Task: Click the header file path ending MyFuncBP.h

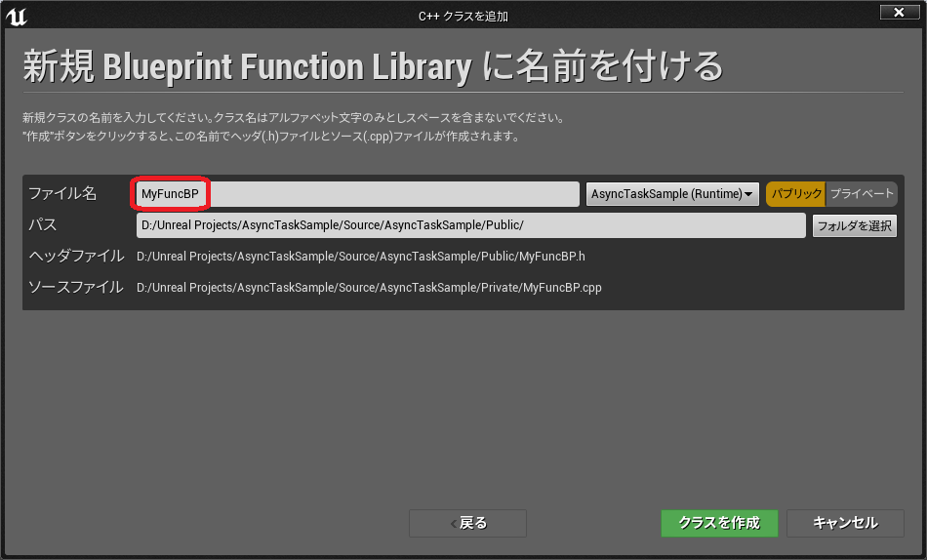Action: coord(361,257)
